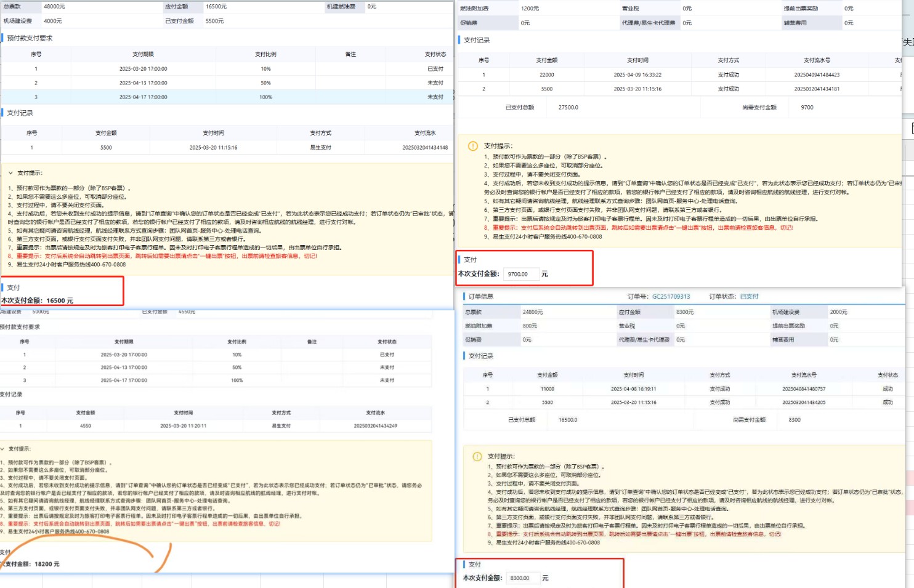Image resolution: width=914 pixels, height=588 pixels.
Task: Click warning icon in 9700 payment tips
Action: (x=473, y=146)
